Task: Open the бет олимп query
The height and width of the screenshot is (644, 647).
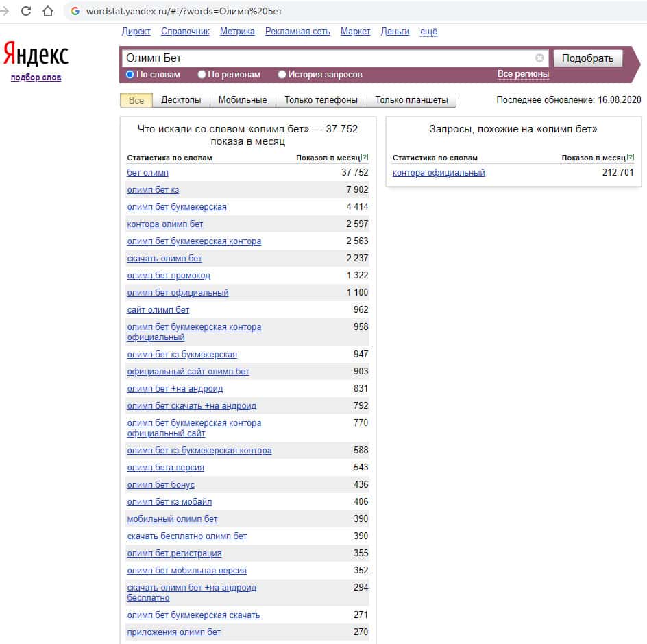Action: click(x=148, y=173)
